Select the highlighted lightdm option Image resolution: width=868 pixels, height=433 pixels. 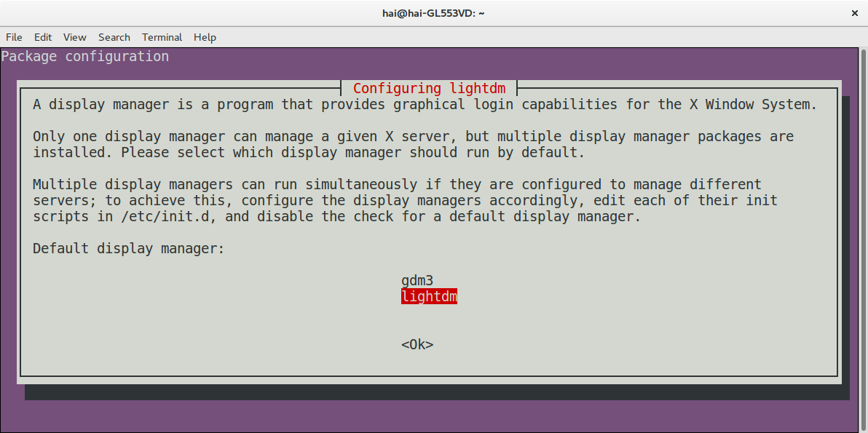[x=429, y=297]
